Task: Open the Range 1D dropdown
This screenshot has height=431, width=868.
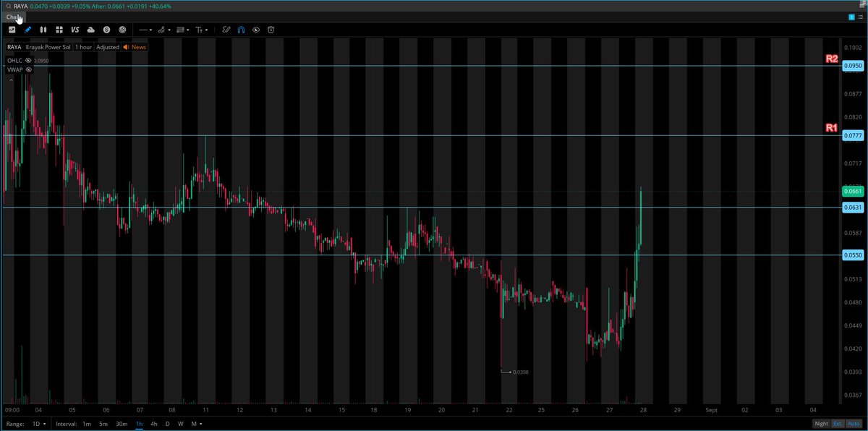Action: pyautogui.click(x=38, y=424)
